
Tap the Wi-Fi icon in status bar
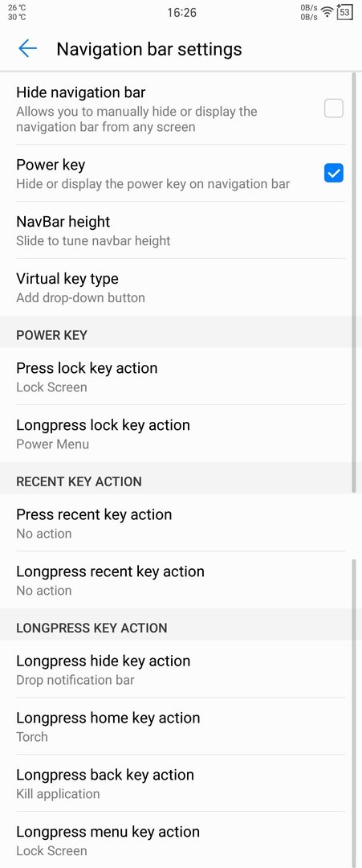327,11
